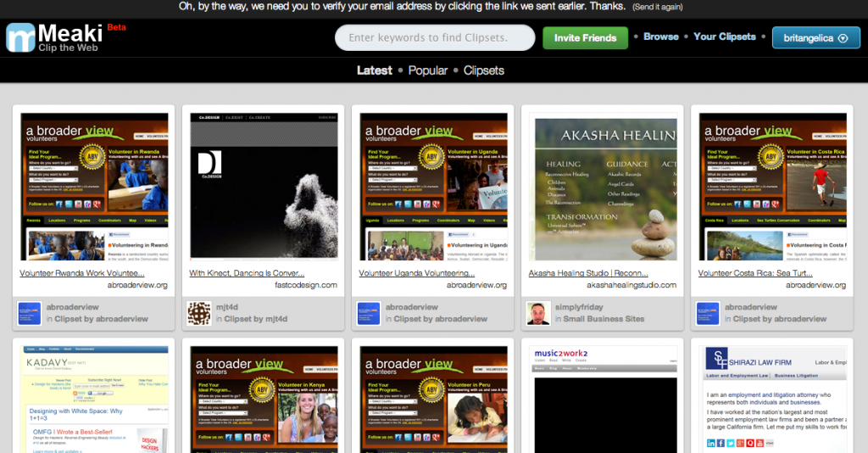This screenshot has width=868, height=453.
Task: Open the With Kinect, Dancing Is Conver... link
Action: coord(247,273)
